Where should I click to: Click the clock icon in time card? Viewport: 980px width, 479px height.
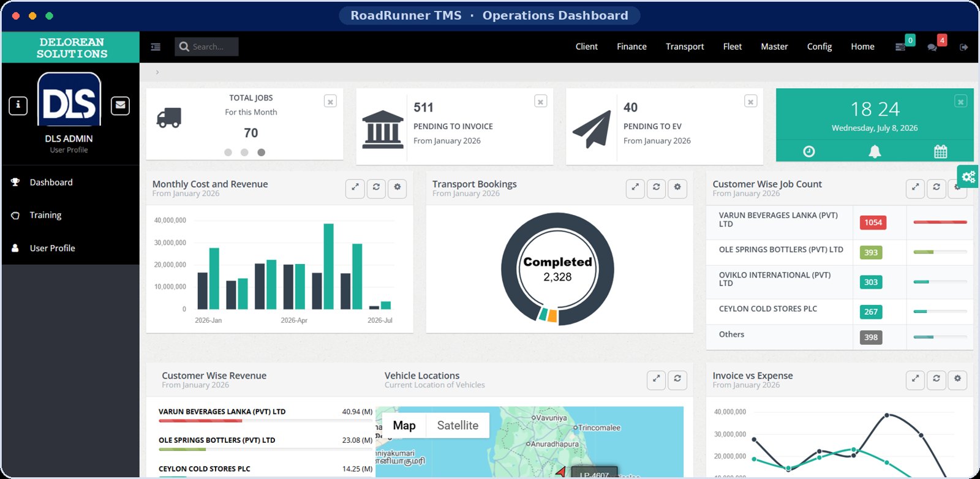tap(809, 151)
